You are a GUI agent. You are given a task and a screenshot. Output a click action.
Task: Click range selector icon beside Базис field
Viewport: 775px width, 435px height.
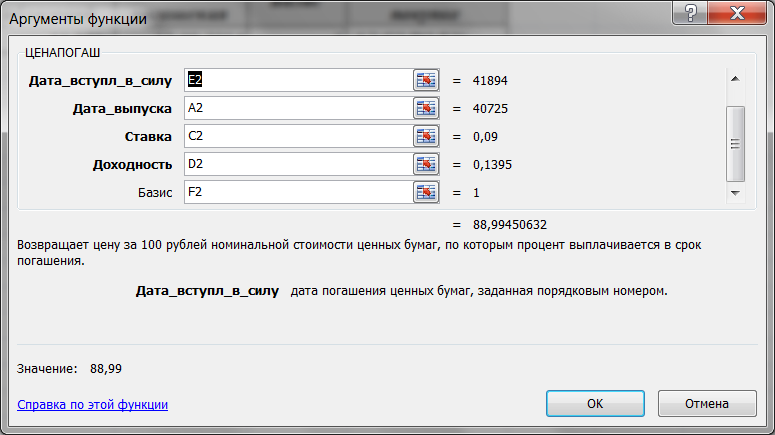click(426, 192)
